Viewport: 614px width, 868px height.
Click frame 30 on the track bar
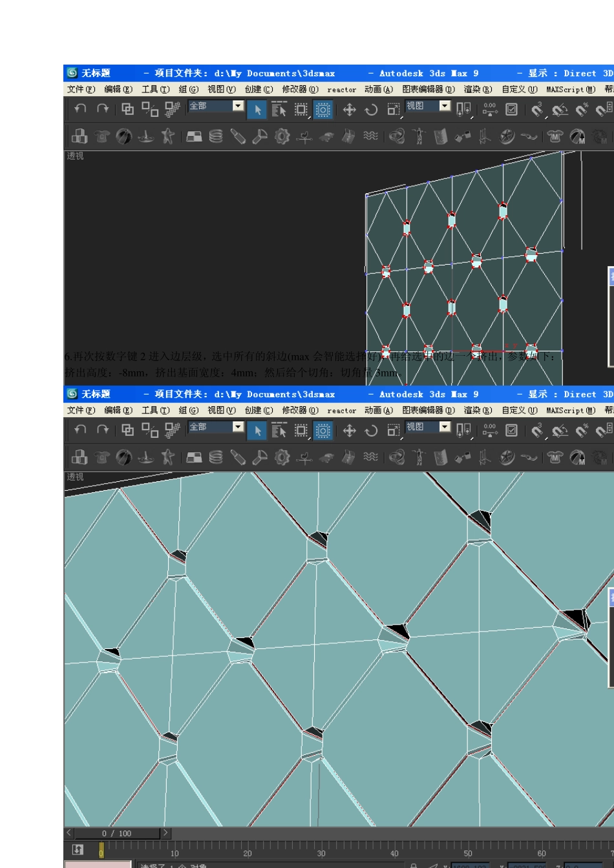coord(321,853)
